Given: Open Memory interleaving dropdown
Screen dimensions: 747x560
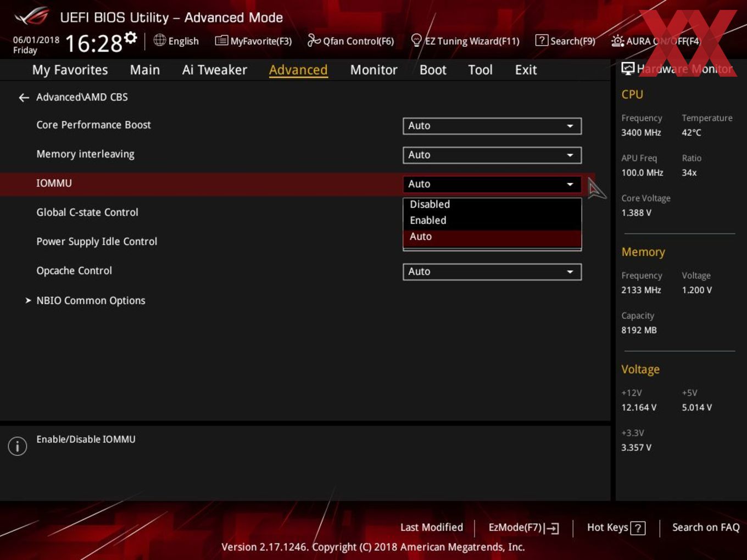Looking at the screenshot, I should point(492,155).
